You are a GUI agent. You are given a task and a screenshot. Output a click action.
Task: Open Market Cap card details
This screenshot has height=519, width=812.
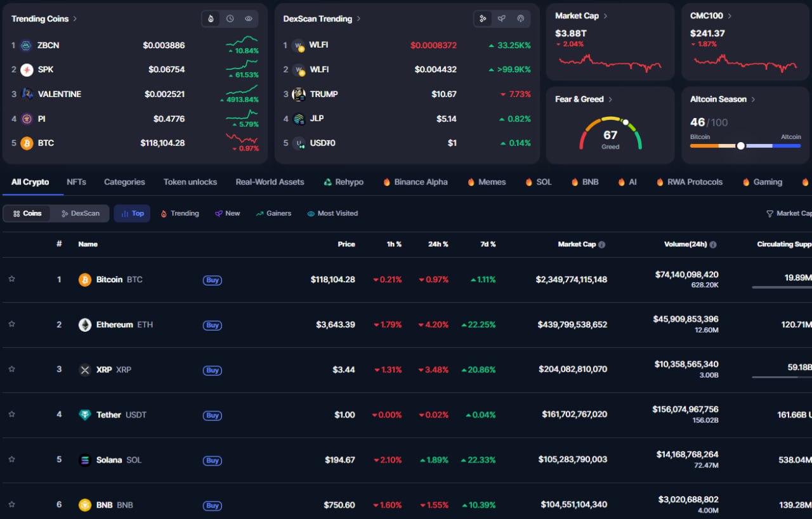581,16
